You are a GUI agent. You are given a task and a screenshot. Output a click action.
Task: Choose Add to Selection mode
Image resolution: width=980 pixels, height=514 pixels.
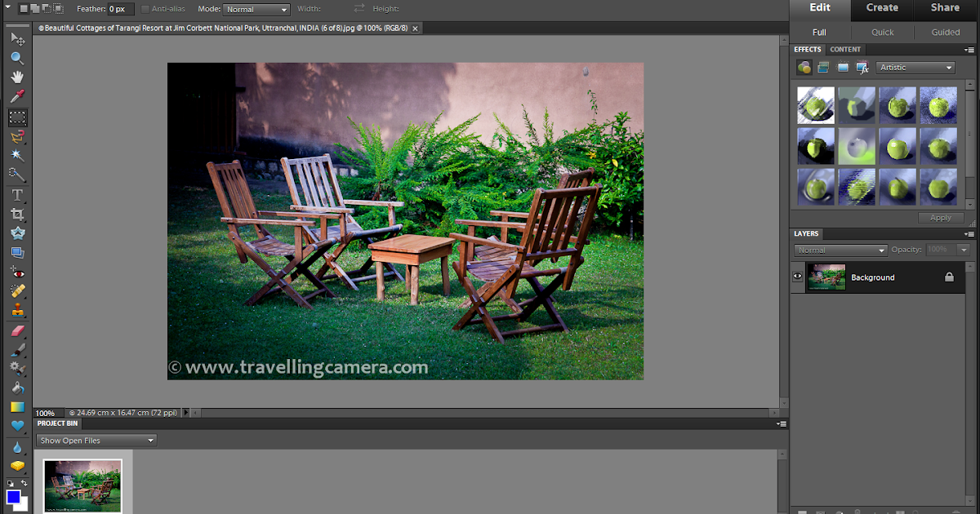click(x=34, y=9)
